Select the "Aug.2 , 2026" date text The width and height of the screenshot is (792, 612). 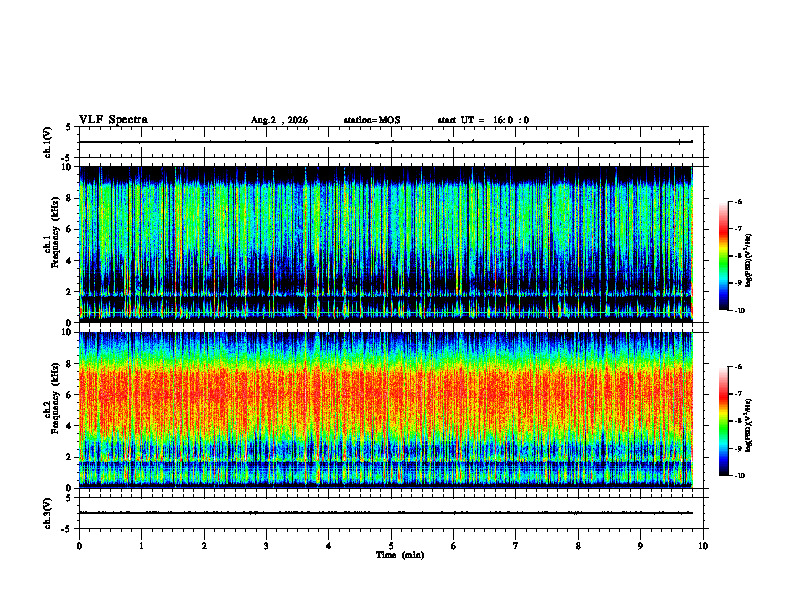(279, 120)
